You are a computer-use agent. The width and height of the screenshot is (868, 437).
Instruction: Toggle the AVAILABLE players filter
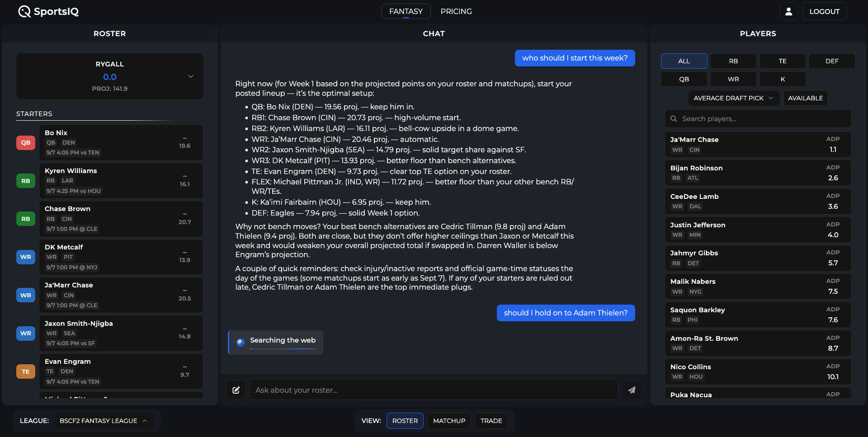click(805, 98)
